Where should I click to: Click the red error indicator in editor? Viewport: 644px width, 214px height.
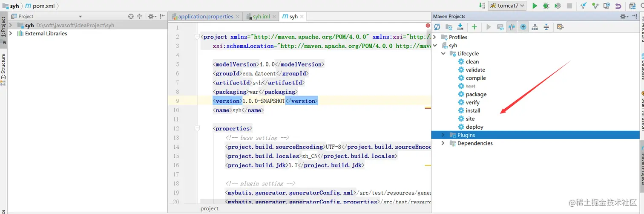(428, 26)
